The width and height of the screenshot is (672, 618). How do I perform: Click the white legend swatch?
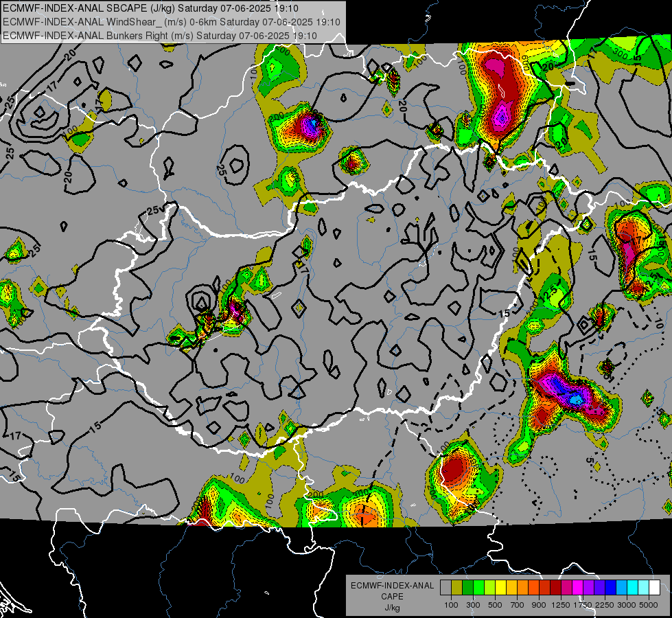click(654, 588)
